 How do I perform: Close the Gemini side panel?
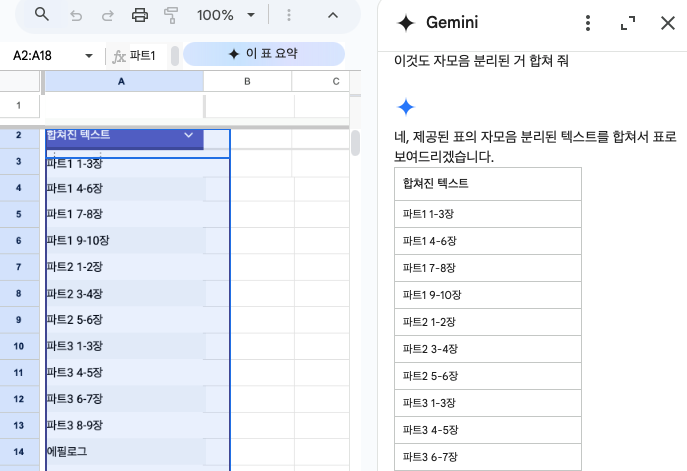(667, 23)
